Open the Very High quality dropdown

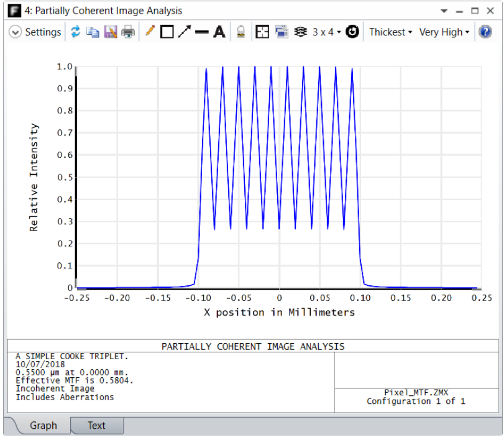pyautogui.click(x=444, y=32)
